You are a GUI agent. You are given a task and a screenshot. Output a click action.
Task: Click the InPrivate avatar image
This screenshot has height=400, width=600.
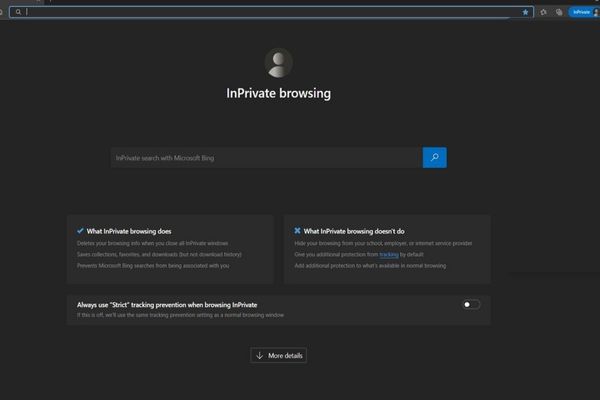click(279, 63)
